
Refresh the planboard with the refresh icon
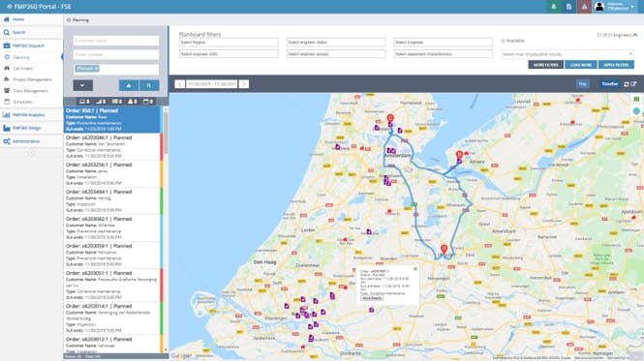click(626, 84)
